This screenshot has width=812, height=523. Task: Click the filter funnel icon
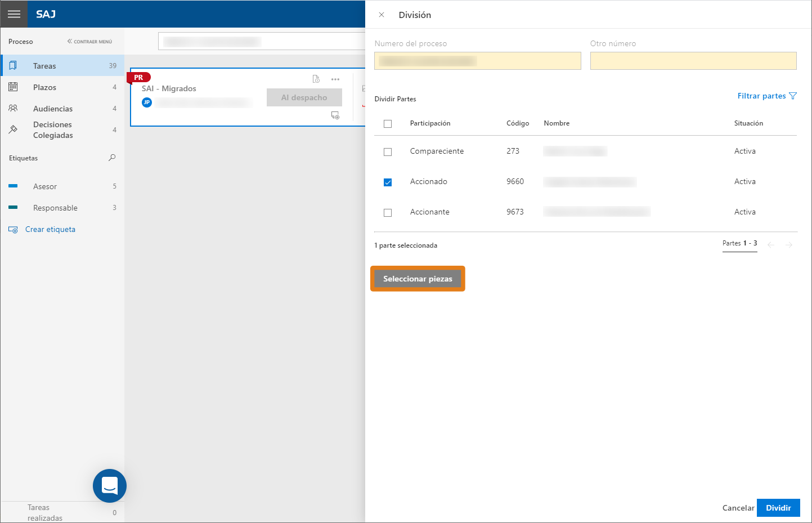[x=793, y=96]
